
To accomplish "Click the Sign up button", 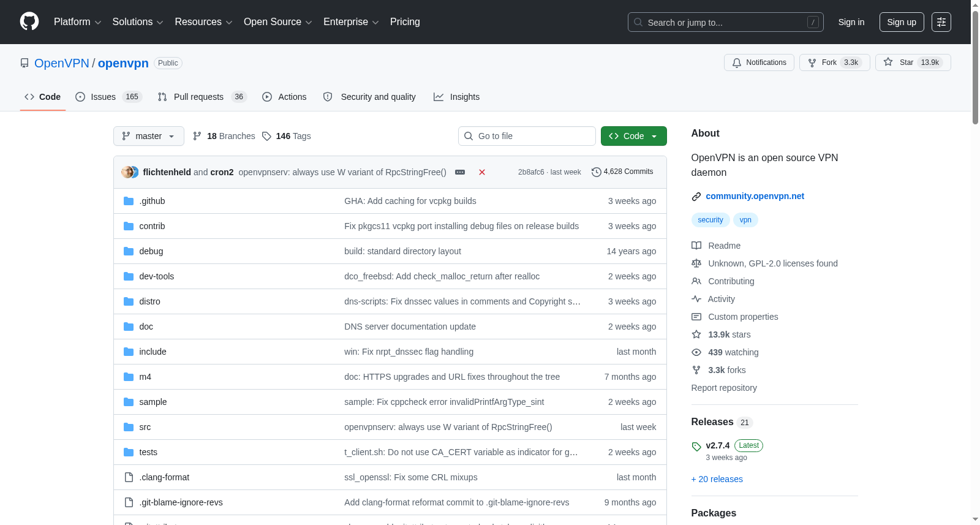I will [902, 22].
